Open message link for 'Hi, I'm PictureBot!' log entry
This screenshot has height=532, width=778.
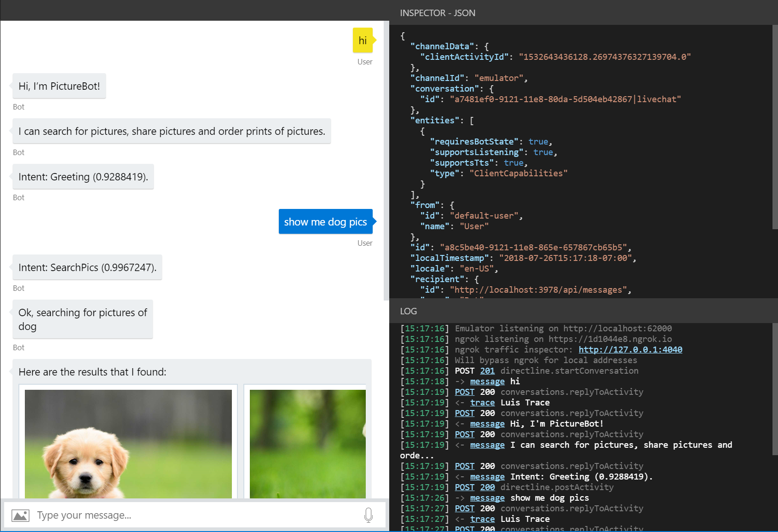click(x=487, y=424)
